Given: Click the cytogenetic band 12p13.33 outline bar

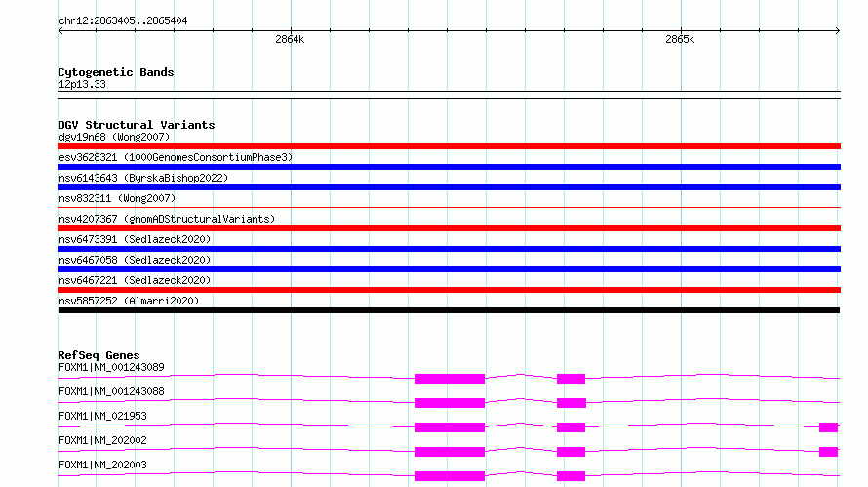Looking at the screenshot, I should pyautogui.click(x=449, y=95).
